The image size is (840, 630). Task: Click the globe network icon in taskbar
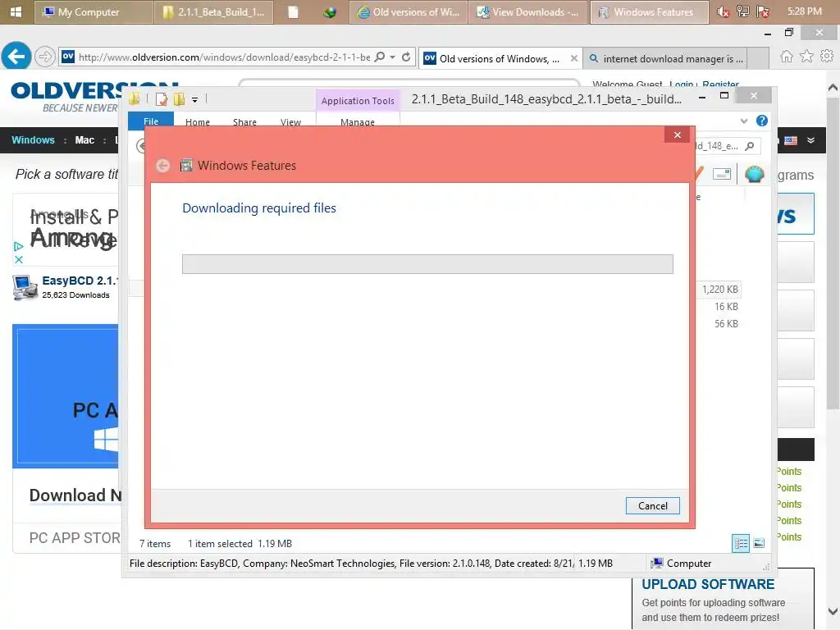click(x=330, y=11)
